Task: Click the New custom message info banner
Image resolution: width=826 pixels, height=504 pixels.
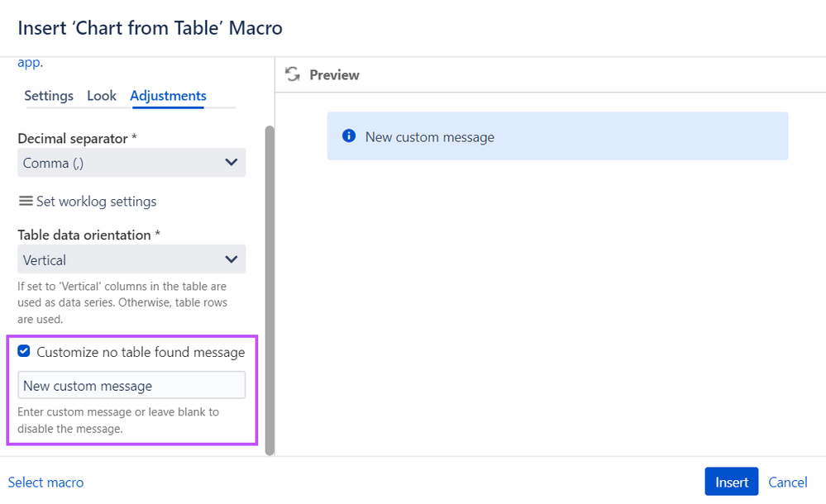Action: 557,136
